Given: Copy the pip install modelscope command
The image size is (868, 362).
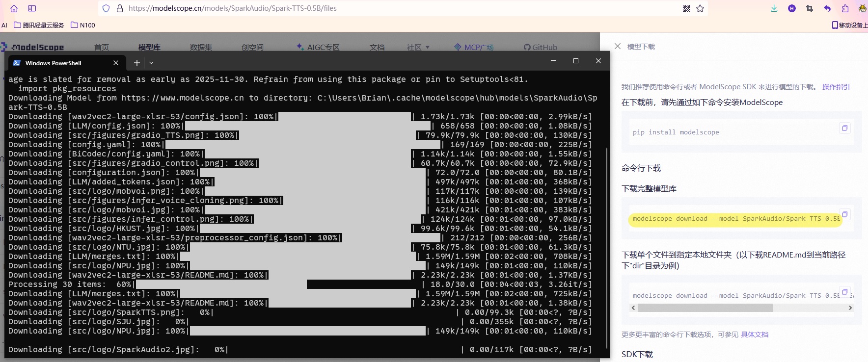Looking at the screenshot, I should [844, 128].
